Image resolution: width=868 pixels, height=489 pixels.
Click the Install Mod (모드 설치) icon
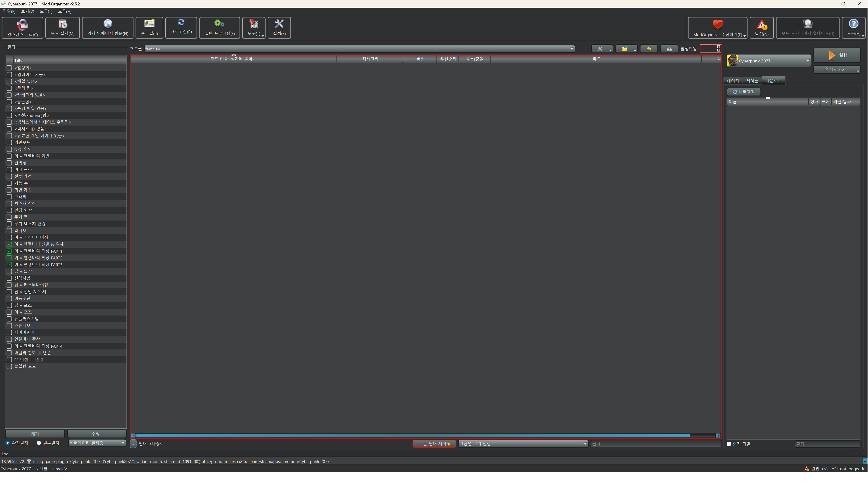pyautogui.click(x=63, y=24)
